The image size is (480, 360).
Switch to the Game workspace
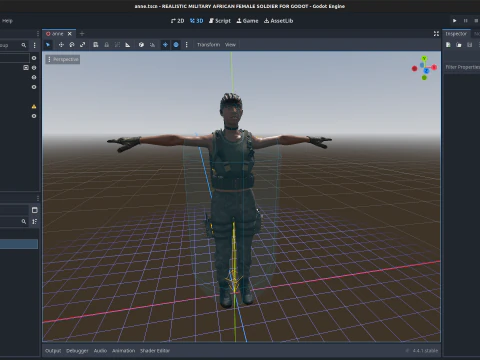(x=247, y=21)
